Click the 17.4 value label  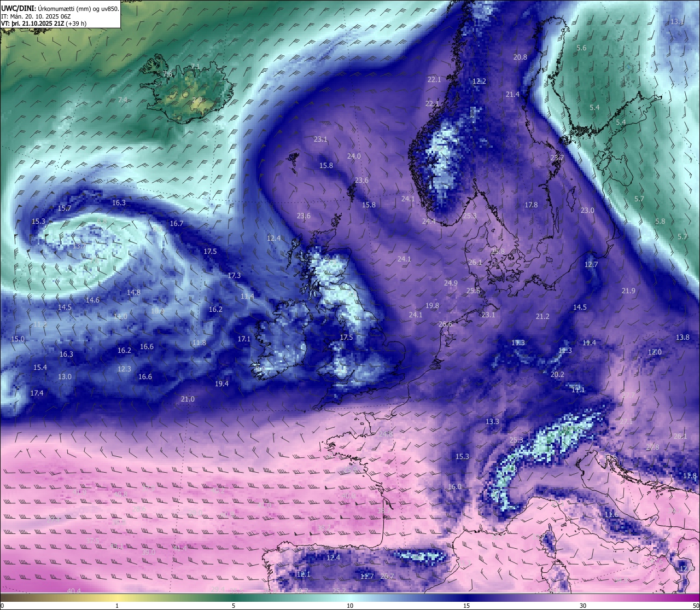coord(37,393)
